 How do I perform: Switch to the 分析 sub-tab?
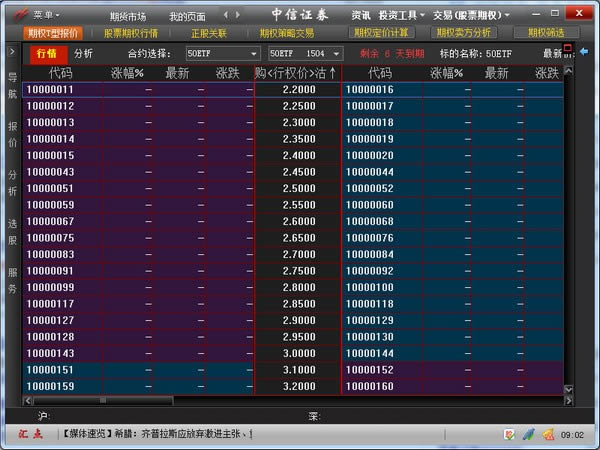tap(84, 52)
